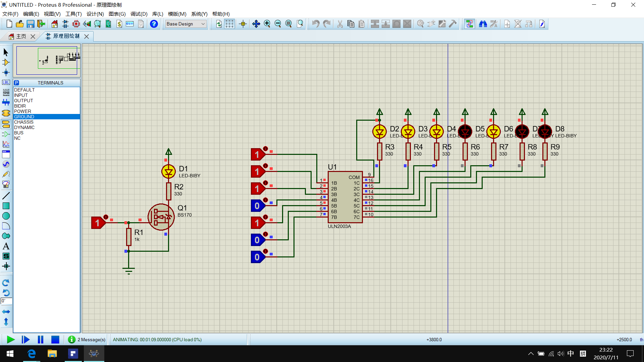Open the Design Explorer icon
This screenshot has width=644, height=362.
108,24
